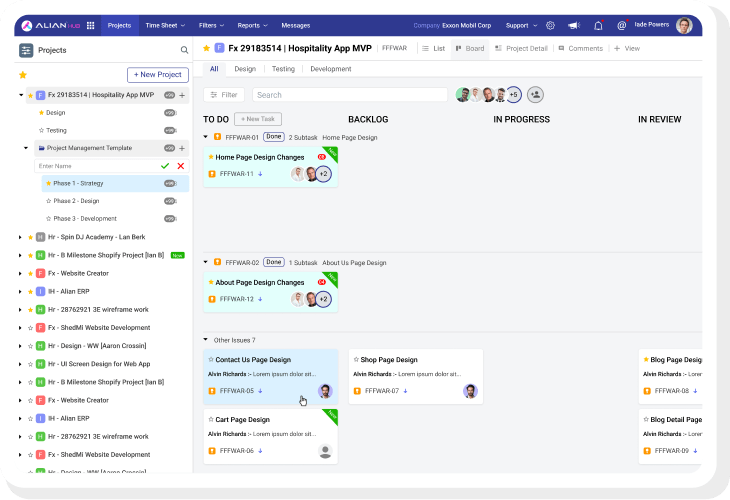Select IH - Alian ERP starred project
Screen dimensions: 730x500
68,291
